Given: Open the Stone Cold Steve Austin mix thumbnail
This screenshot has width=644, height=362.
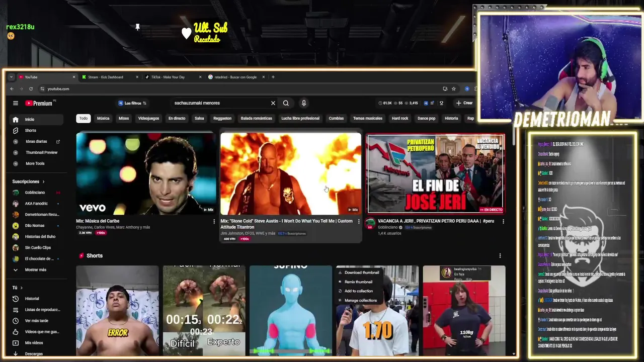Looking at the screenshot, I should point(291,173).
